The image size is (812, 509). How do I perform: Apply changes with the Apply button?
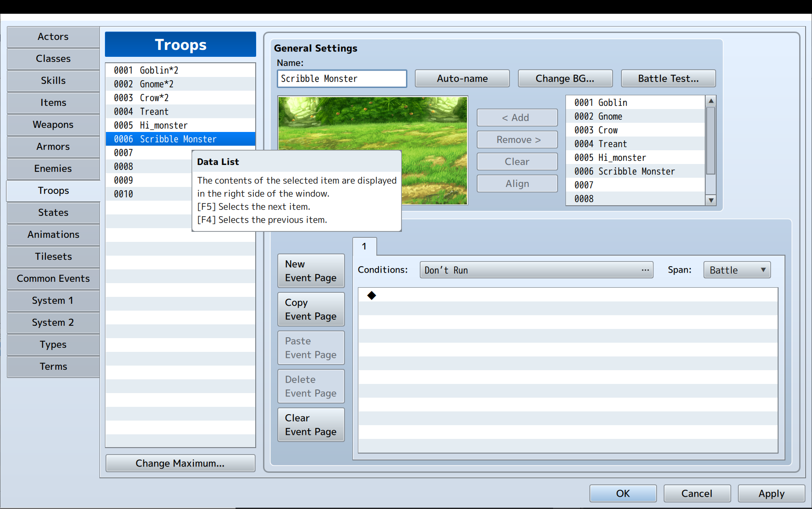click(x=771, y=493)
